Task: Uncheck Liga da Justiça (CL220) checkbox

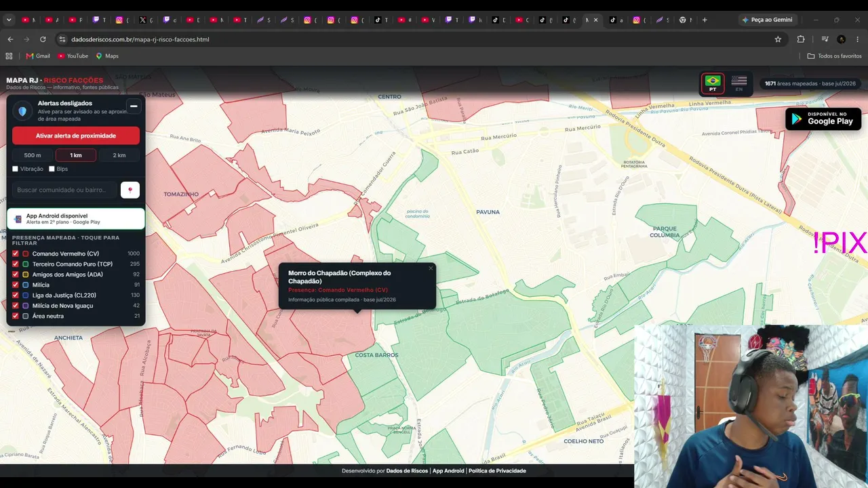Action: click(16, 295)
